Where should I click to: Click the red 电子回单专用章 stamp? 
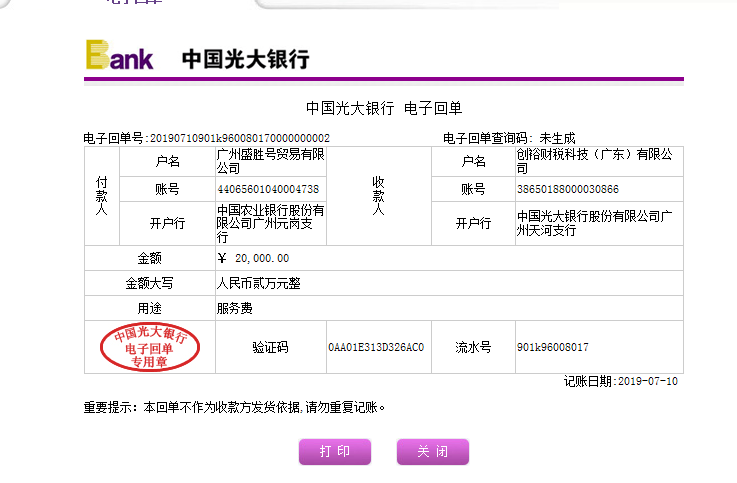150,347
